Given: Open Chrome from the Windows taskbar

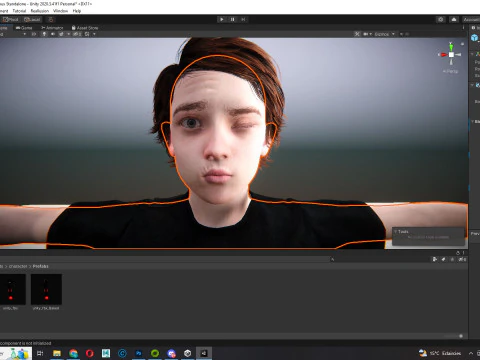Looking at the screenshot, I should click(x=73, y=353).
